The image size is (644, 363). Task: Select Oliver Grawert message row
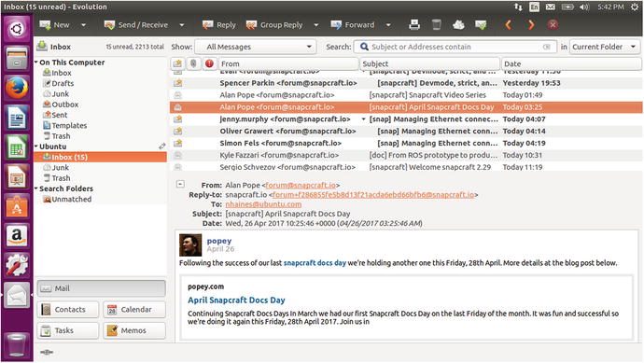point(406,131)
